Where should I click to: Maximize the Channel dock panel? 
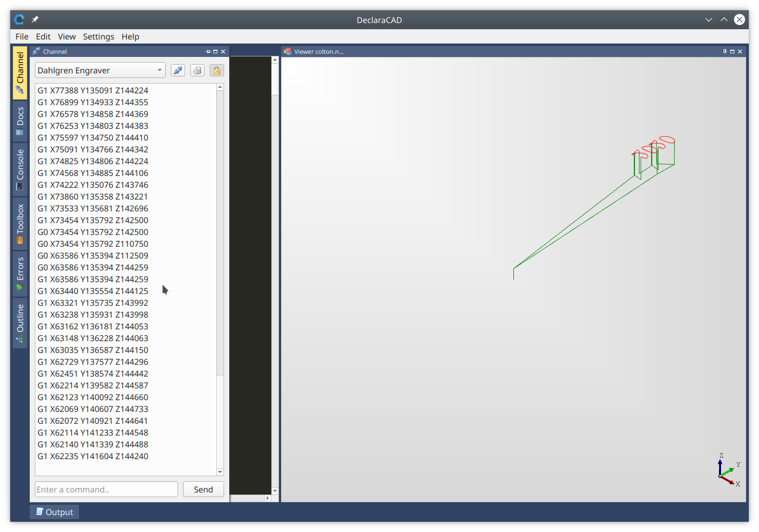[x=215, y=51]
